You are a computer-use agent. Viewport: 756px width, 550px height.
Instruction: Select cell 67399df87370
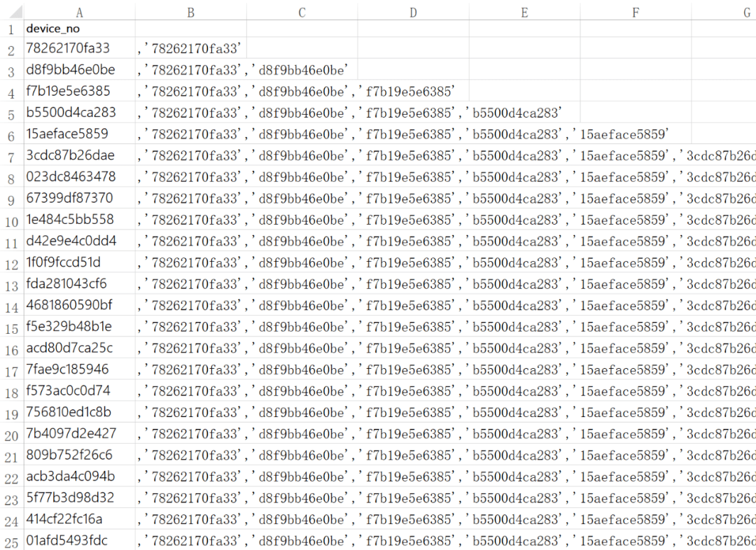click(80, 197)
